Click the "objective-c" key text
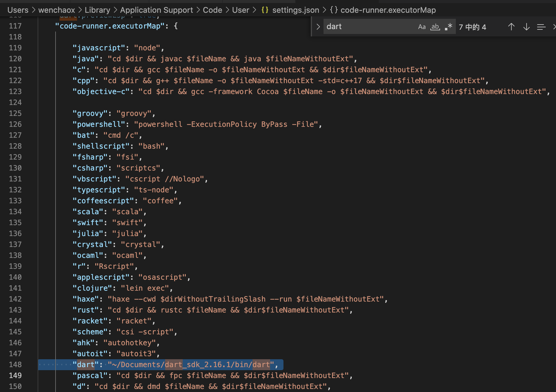556x392 pixels. click(101, 92)
